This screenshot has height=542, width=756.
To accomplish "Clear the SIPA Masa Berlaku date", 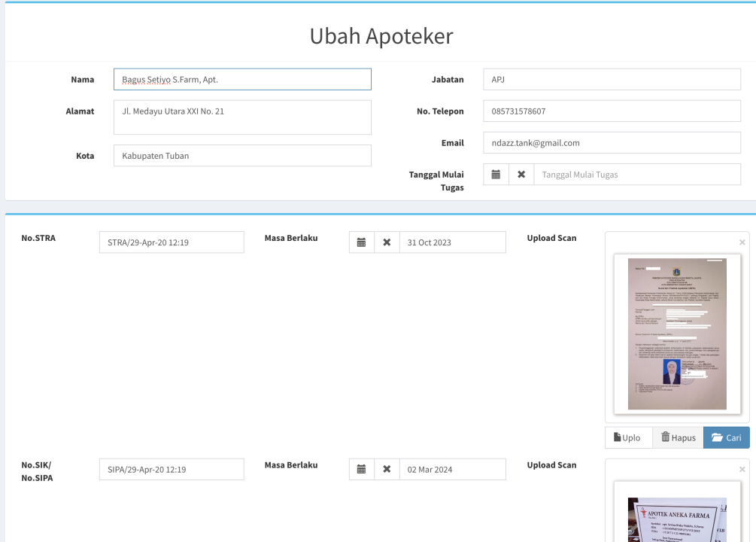I will [x=387, y=470].
